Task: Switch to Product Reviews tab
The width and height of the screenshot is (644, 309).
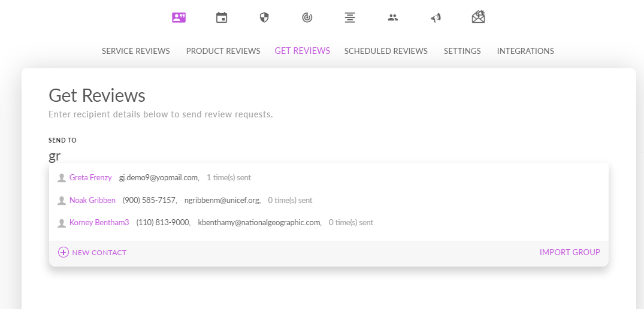Action: (x=223, y=51)
